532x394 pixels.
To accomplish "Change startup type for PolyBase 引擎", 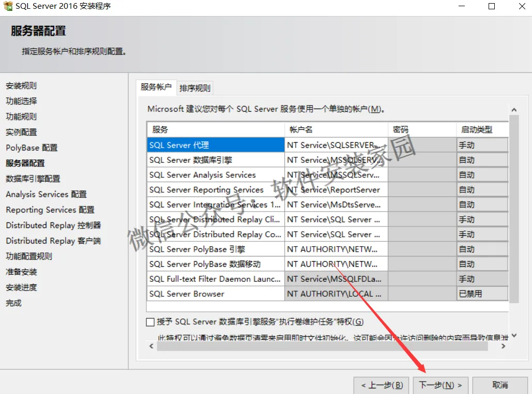I will (482, 249).
